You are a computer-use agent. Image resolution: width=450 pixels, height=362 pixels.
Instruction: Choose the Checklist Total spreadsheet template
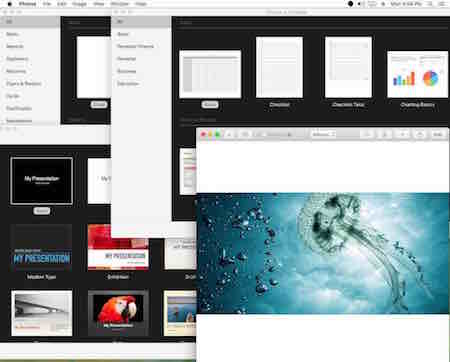click(348, 67)
